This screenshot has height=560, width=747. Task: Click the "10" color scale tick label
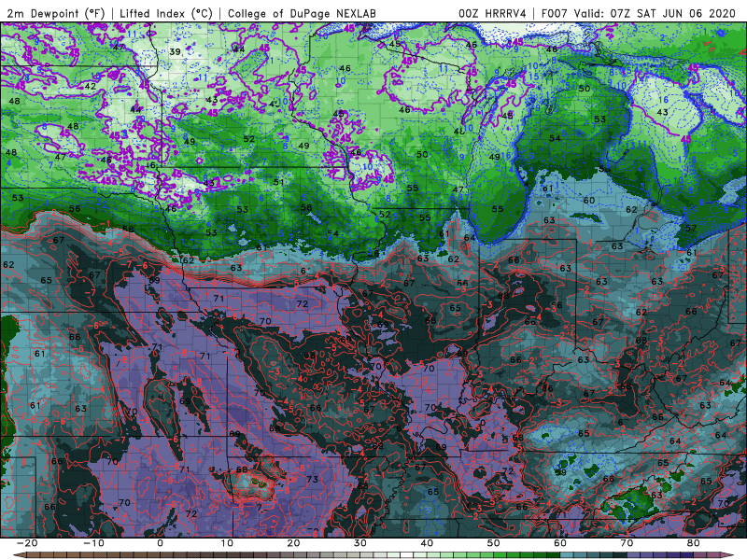click(x=227, y=543)
